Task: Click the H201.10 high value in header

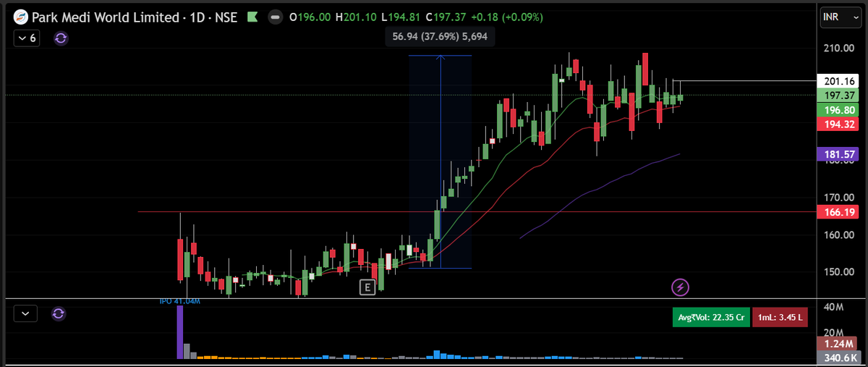Action: click(x=356, y=16)
